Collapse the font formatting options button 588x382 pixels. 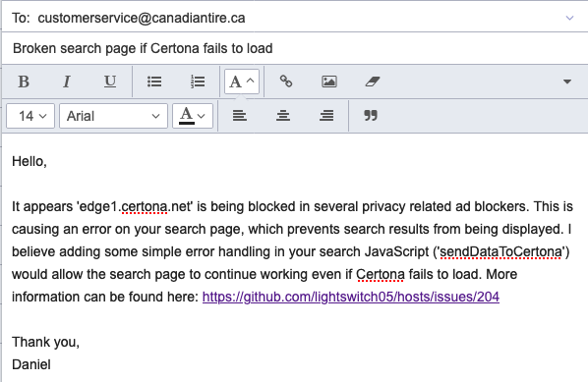242,82
